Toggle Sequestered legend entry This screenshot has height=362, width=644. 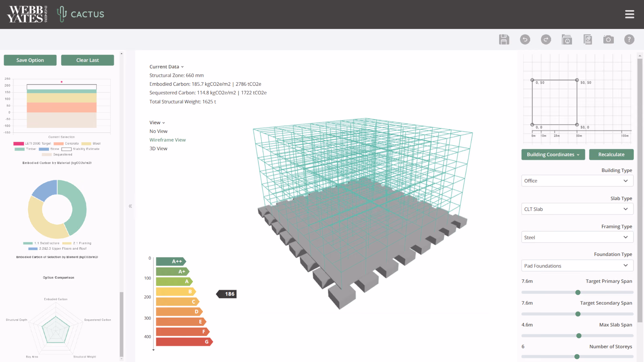(x=57, y=155)
